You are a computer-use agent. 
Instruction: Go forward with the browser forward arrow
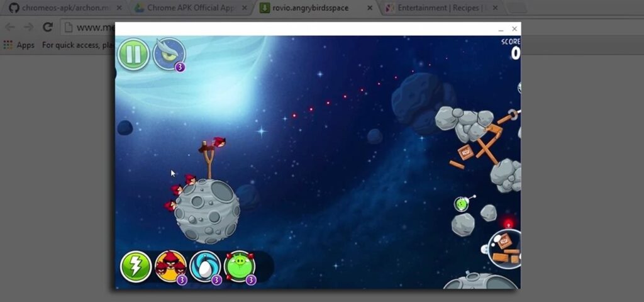pos(29,27)
